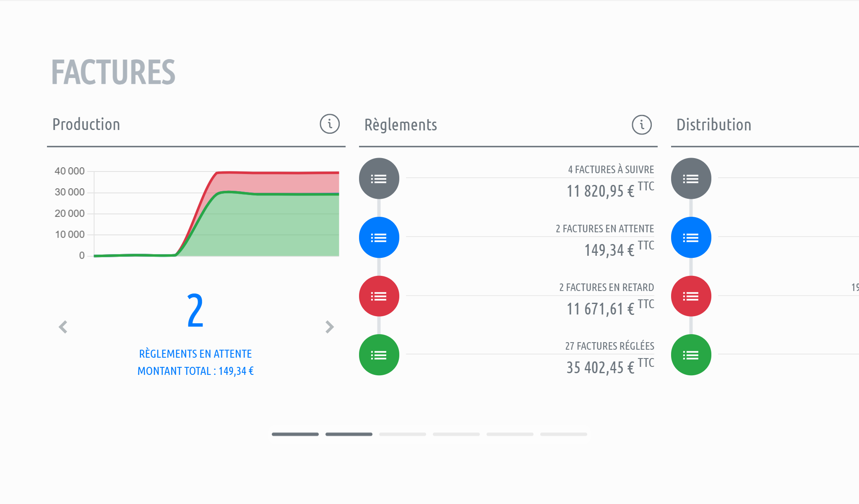Click red list icon in Distribution panel
This screenshot has width=859, height=504.
pos(691,296)
